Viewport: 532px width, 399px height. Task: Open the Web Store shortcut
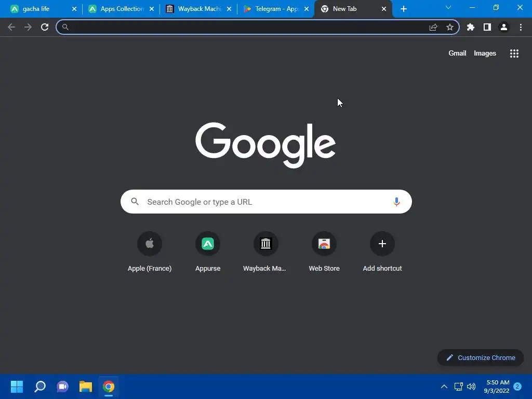coord(324,252)
